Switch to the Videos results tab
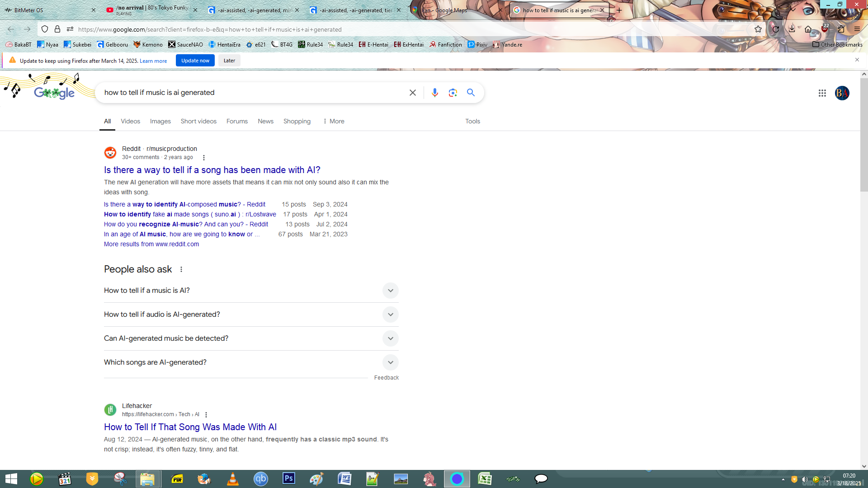The height and width of the screenshot is (488, 868). pyautogui.click(x=130, y=121)
